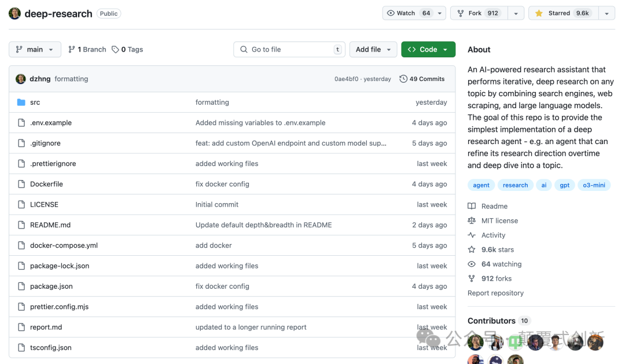Open the src folder
Image resolution: width=625 pixels, height=364 pixels.
click(35, 102)
